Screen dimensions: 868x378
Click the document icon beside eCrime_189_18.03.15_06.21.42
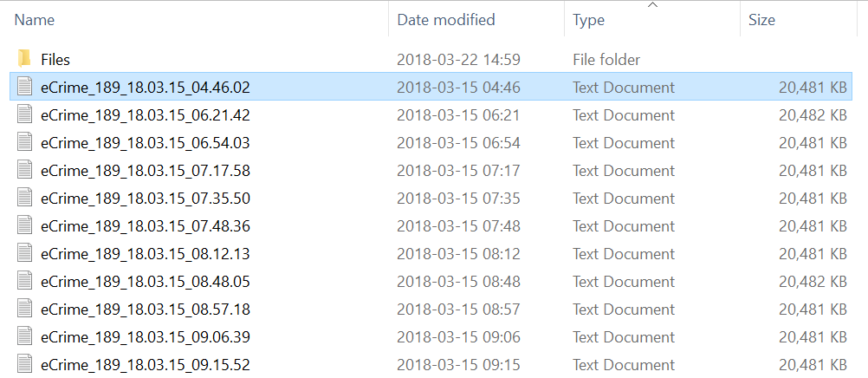(24, 114)
